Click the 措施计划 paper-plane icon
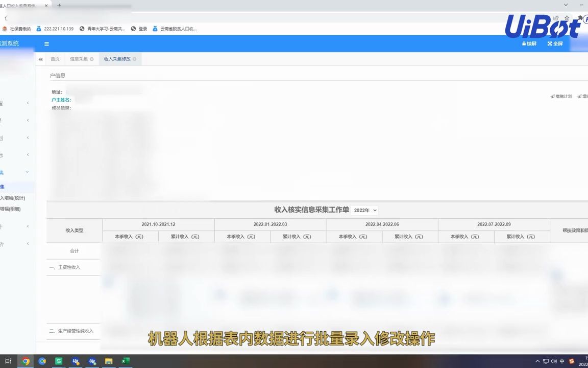 (552, 96)
